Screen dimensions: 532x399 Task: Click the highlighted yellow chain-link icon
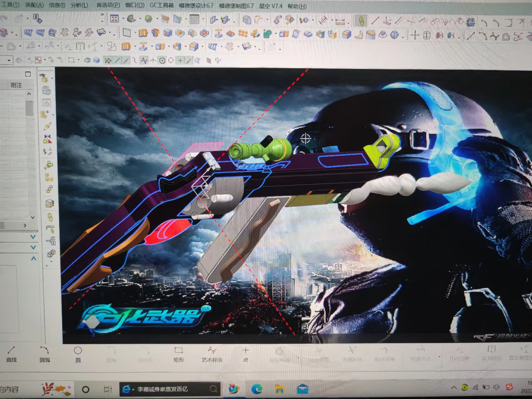point(361,21)
